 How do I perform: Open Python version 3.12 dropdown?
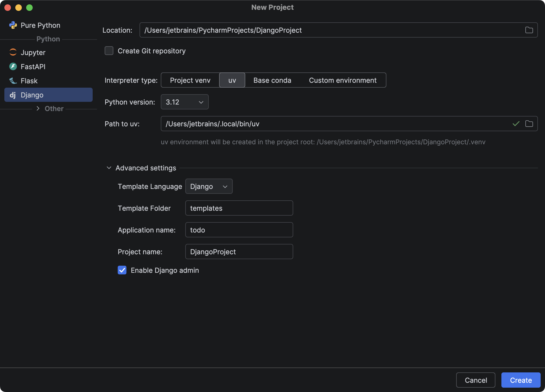click(x=184, y=102)
